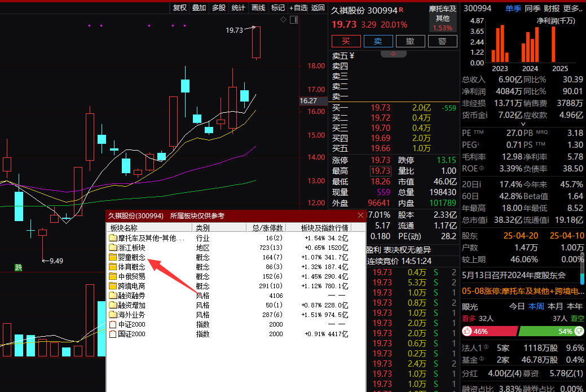
Task: Select the 海外业务 row name
Action: point(131,315)
